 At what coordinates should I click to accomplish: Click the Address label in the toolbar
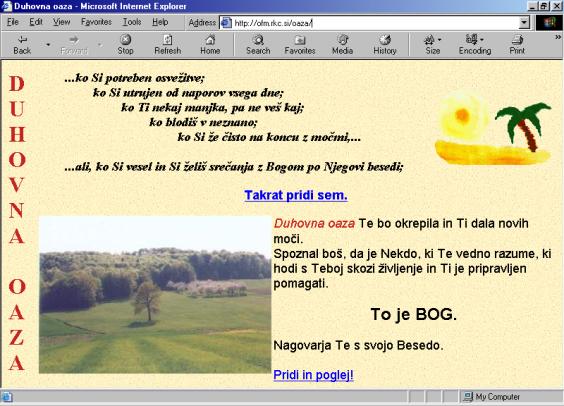[202, 23]
